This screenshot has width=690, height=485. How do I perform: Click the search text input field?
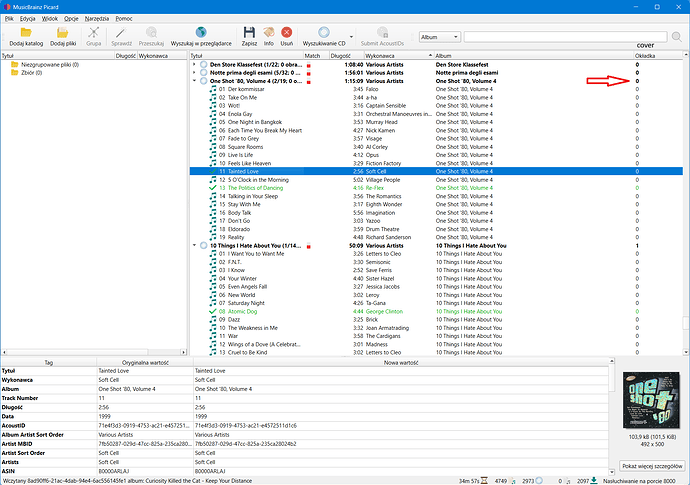[565, 37]
